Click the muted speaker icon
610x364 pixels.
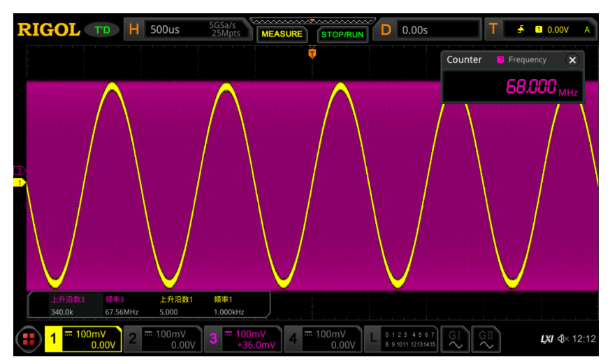563,339
